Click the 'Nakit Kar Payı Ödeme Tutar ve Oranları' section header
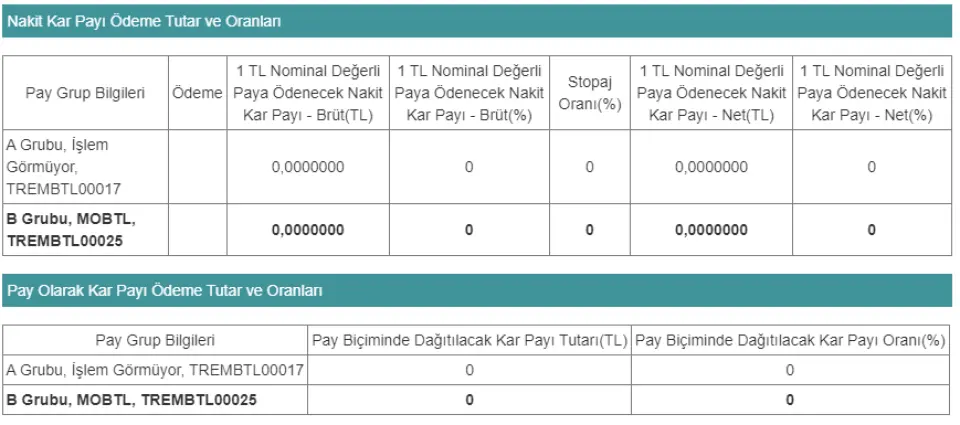The width and height of the screenshot is (960, 425). tap(144, 21)
